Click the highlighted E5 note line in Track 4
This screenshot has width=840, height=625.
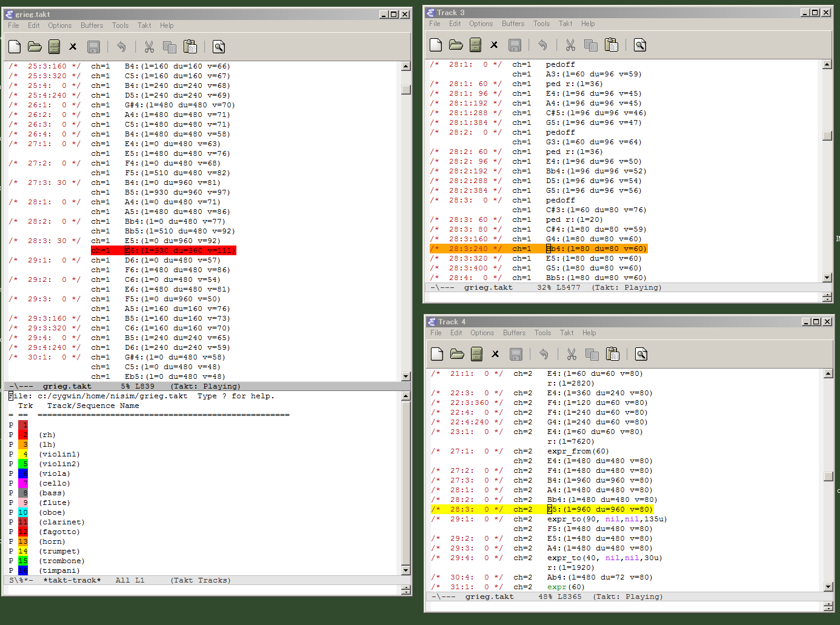[600, 509]
